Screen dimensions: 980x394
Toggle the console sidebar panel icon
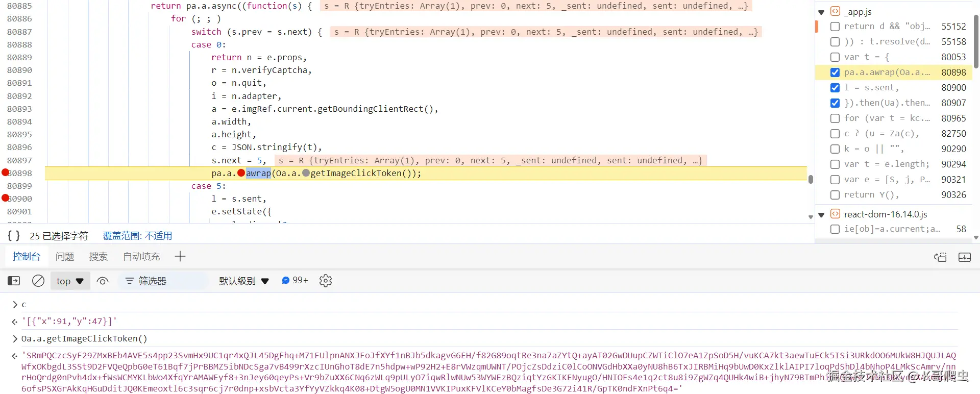[14, 281]
